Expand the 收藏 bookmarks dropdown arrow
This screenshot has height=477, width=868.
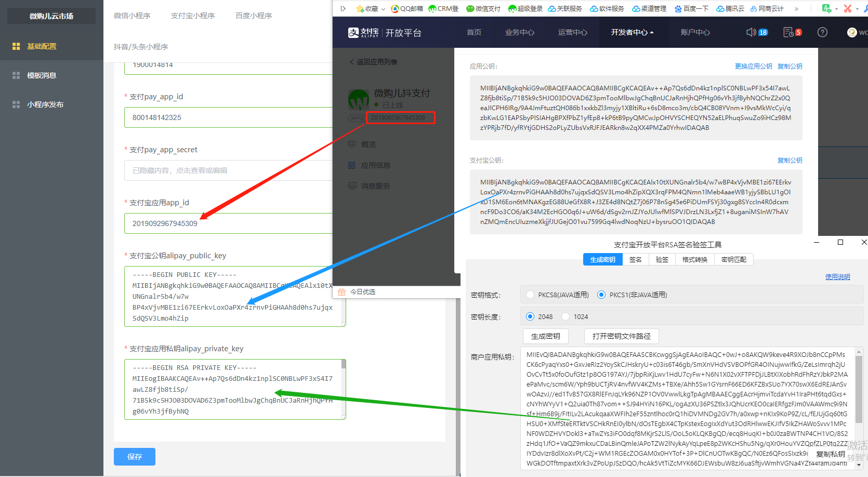(383, 9)
